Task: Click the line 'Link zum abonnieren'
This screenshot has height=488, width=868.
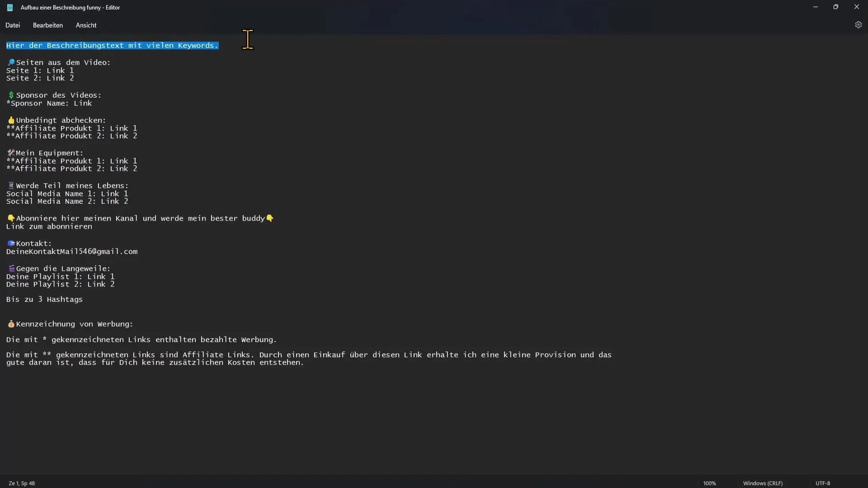Action: pos(49,226)
